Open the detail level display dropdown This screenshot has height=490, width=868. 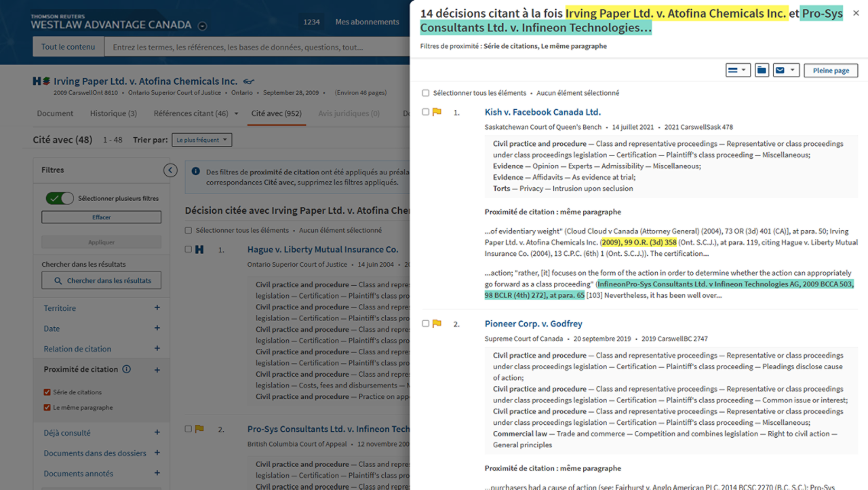pyautogui.click(x=738, y=71)
